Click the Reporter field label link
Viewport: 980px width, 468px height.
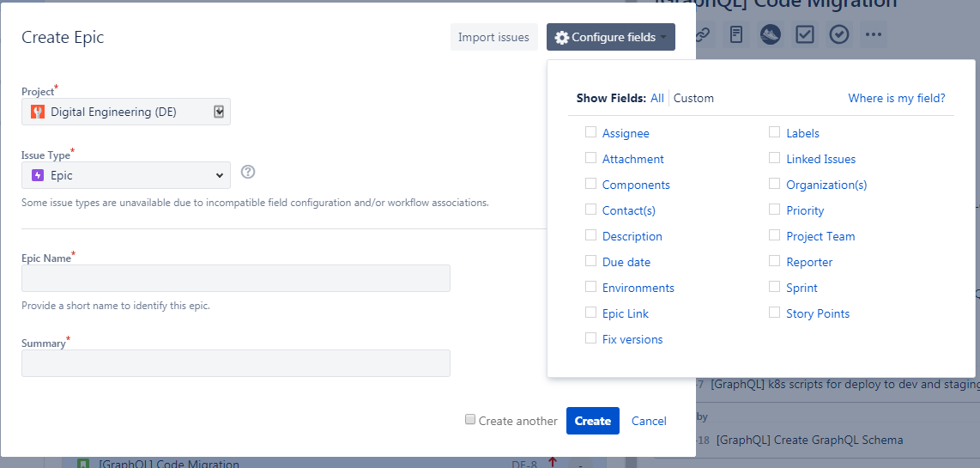tap(809, 262)
